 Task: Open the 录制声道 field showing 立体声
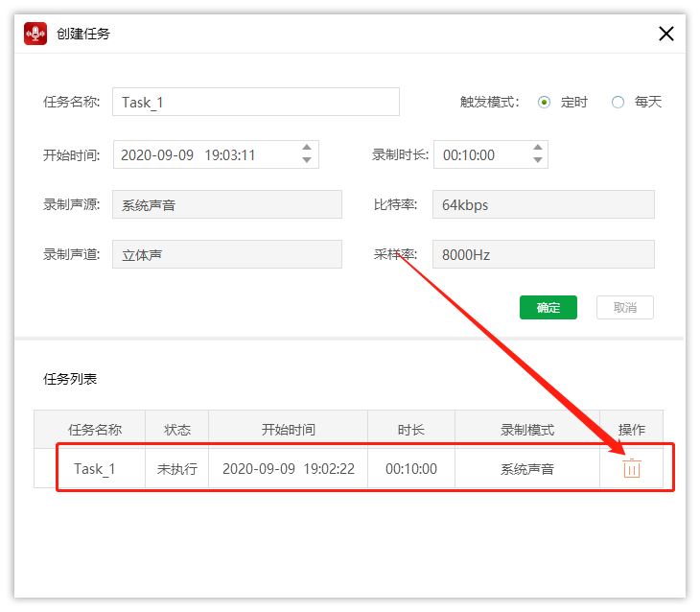[226, 255]
